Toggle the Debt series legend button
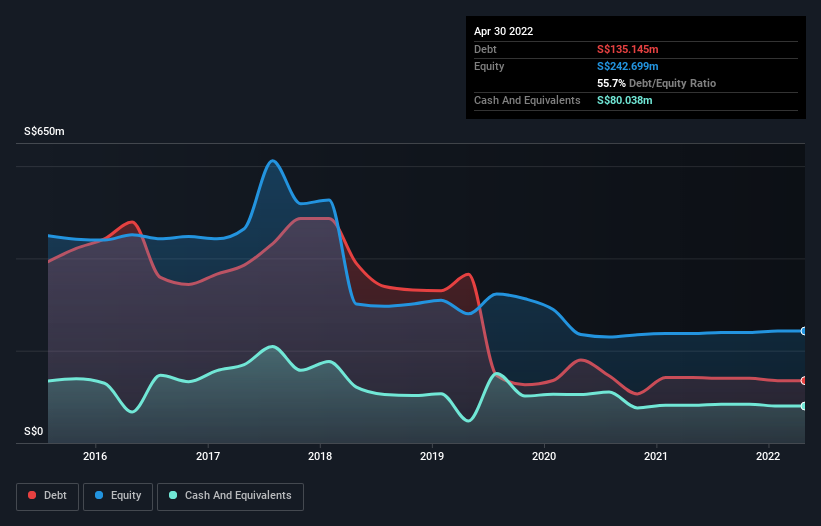821x526 pixels. pos(47,496)
